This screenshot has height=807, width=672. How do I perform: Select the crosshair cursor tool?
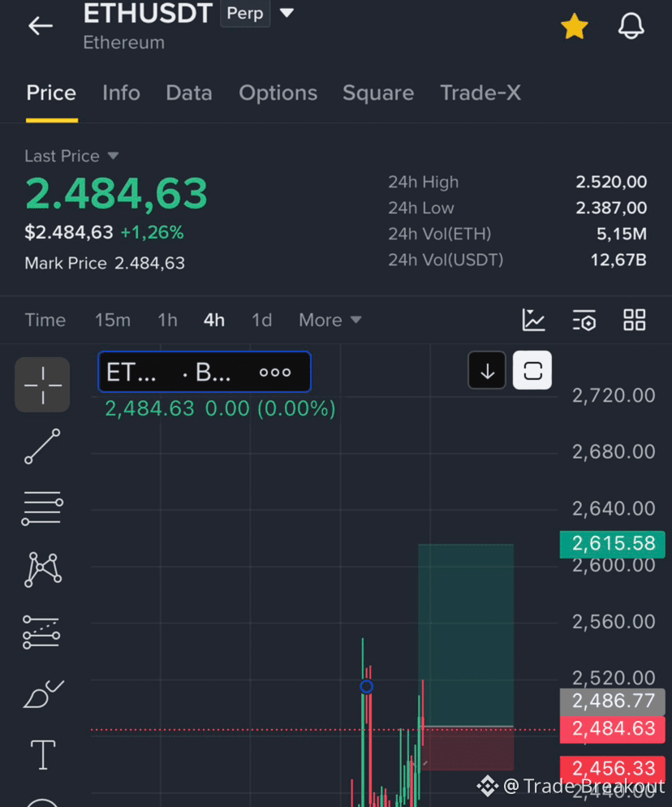click(x=42, y=385)
